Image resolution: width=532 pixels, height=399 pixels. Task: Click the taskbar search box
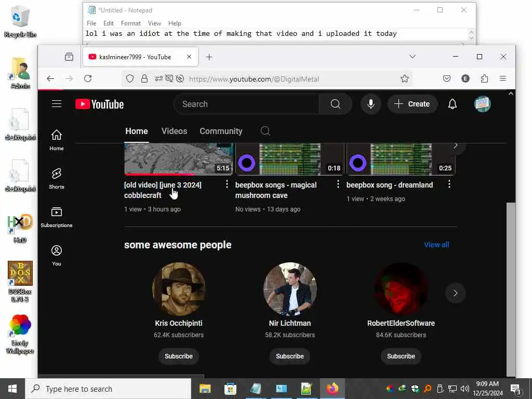[x=108, y=389]
